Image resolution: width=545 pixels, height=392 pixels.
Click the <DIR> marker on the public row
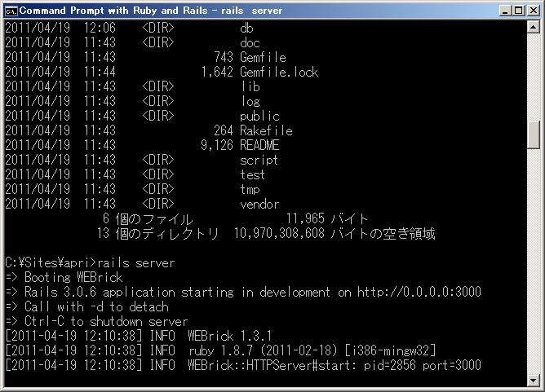point(158,116)
